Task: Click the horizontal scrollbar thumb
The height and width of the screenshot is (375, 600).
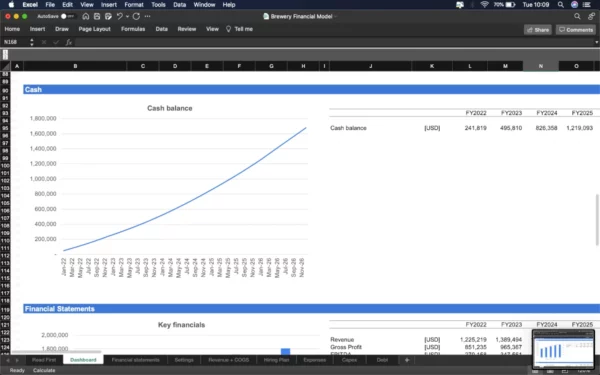Action: 57,352
